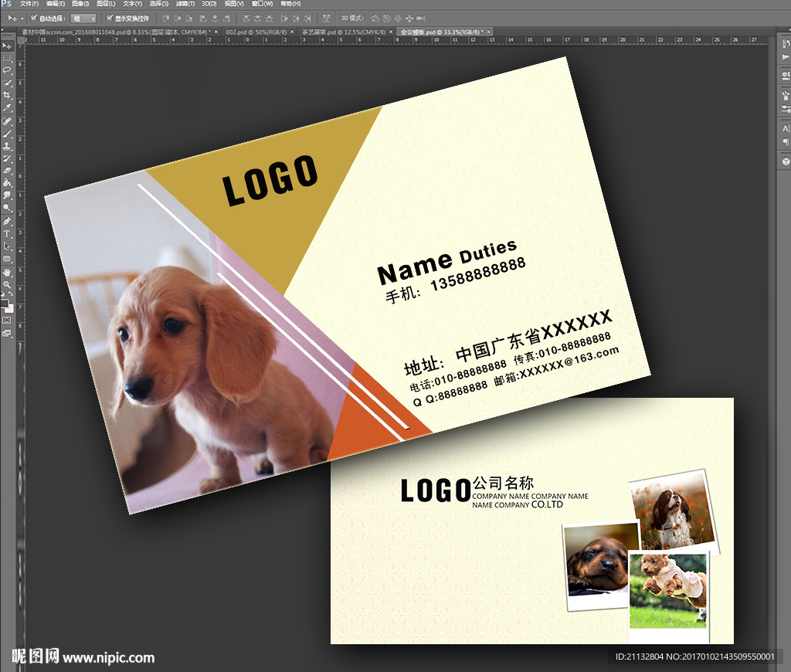791x672 pixels.
Task: Activate the Brush tool
Action: tap(7, 132)
